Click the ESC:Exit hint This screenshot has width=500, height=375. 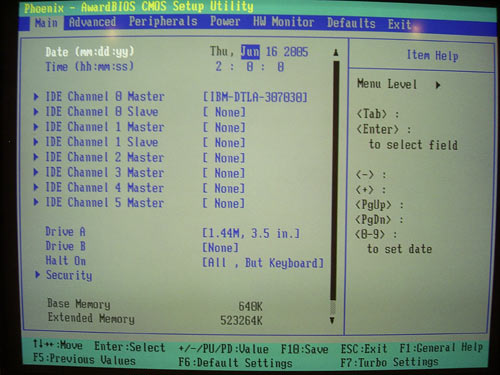(x=364, y=349)
